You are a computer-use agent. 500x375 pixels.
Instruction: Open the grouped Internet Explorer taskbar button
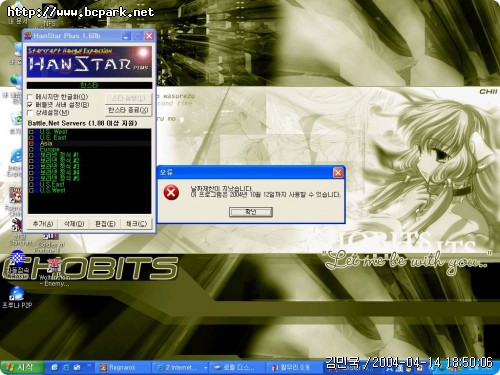(x=179, y=367)
